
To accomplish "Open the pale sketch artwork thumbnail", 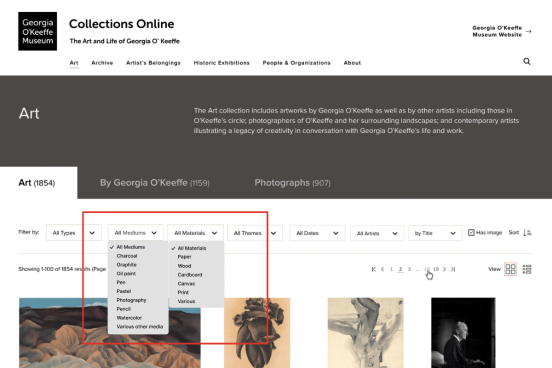I will click(365, 333).
